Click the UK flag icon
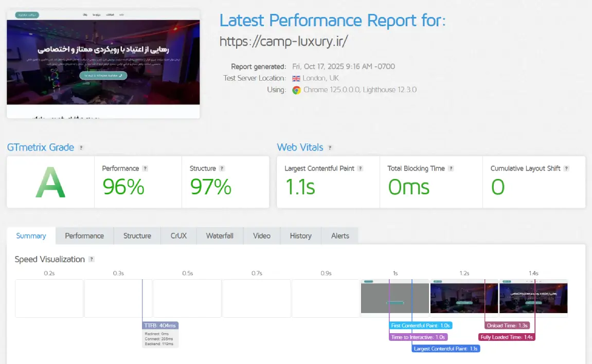The image size is (592, 364). pyautogui.click(x=296, y=79)
